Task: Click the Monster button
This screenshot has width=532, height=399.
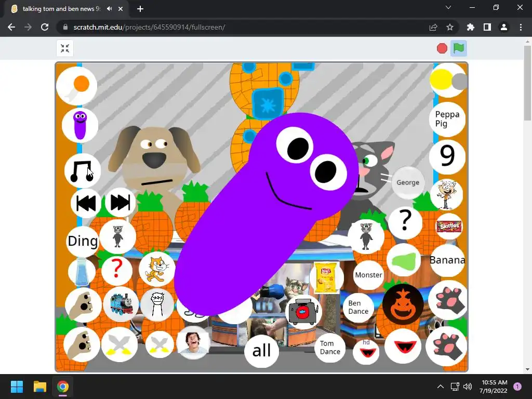Action: pos(368,275)
